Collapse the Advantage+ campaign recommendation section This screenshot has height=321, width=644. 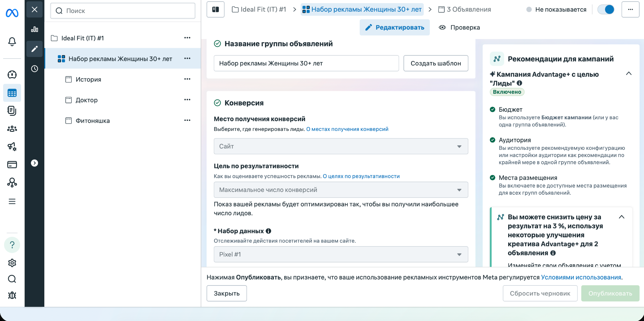click(629, 74)
